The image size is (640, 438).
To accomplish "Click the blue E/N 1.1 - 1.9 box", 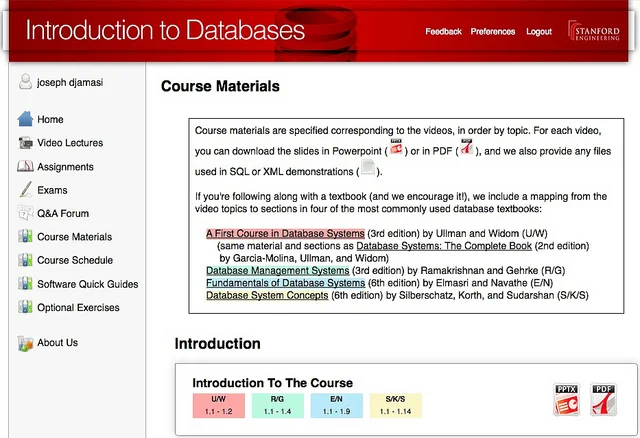I will point(337,405).
